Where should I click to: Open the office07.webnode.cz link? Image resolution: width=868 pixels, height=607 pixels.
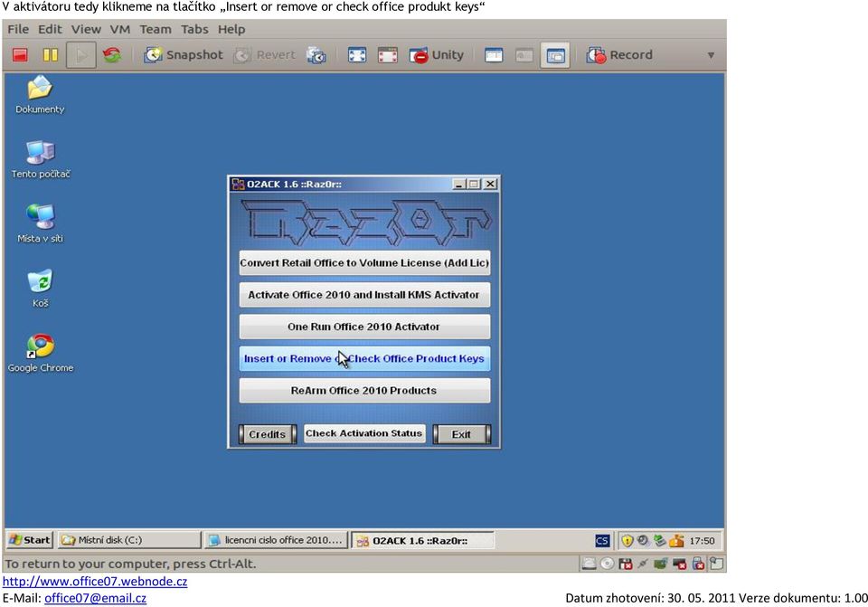coord(95,582)
